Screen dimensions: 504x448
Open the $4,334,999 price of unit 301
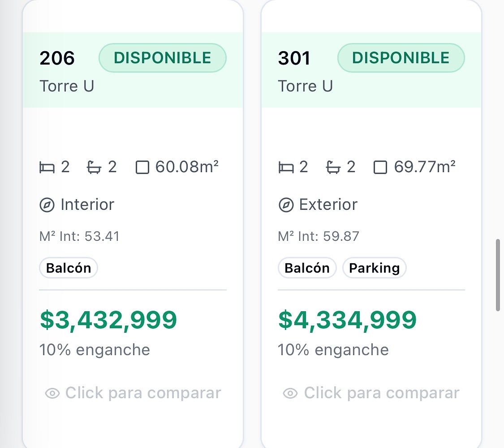tap(348, 320)
